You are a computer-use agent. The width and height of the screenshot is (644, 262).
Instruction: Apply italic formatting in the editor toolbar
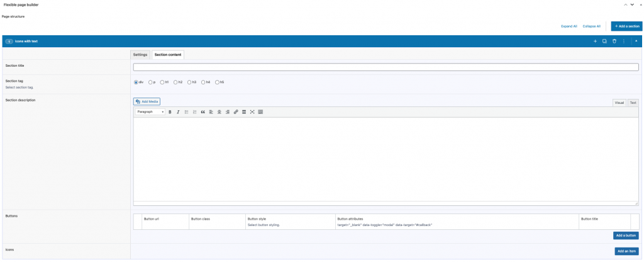[178, 112]
